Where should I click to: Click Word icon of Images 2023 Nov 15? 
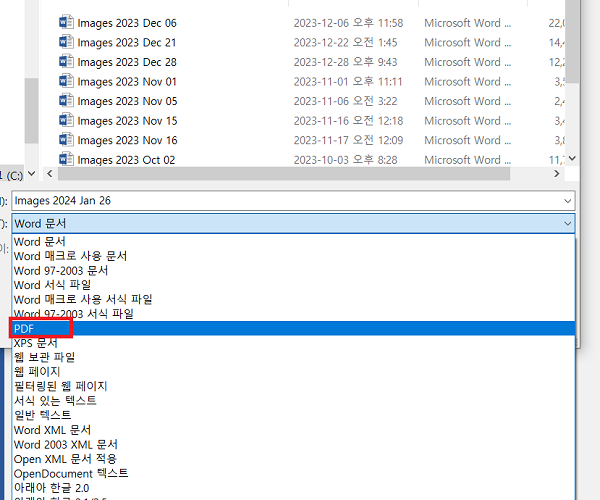point(66,120)
